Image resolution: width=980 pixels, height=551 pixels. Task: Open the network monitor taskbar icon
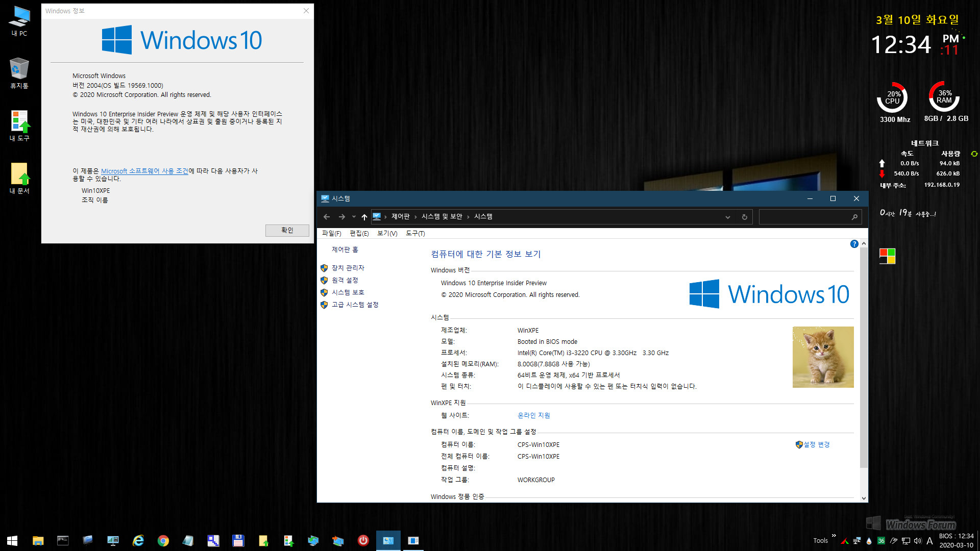tap(113, 540)
